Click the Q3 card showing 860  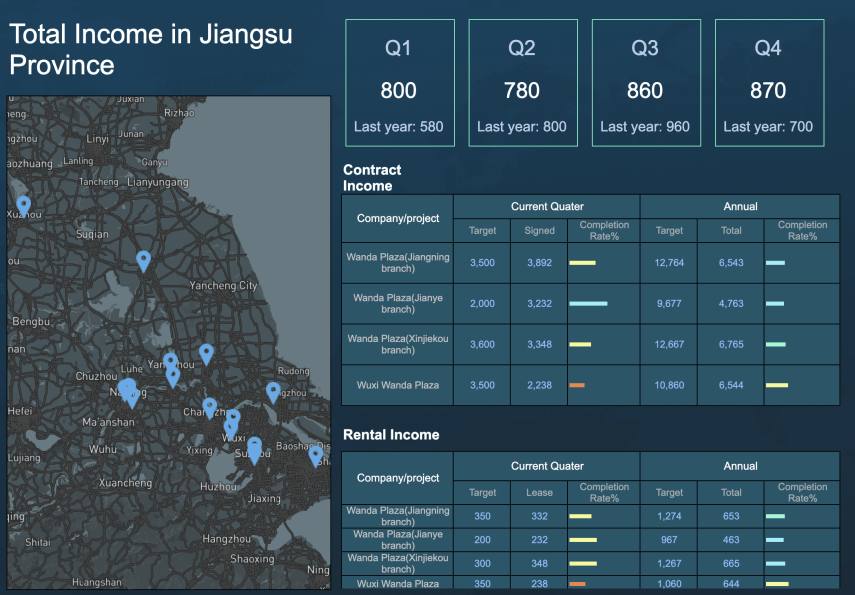[646, 80]
